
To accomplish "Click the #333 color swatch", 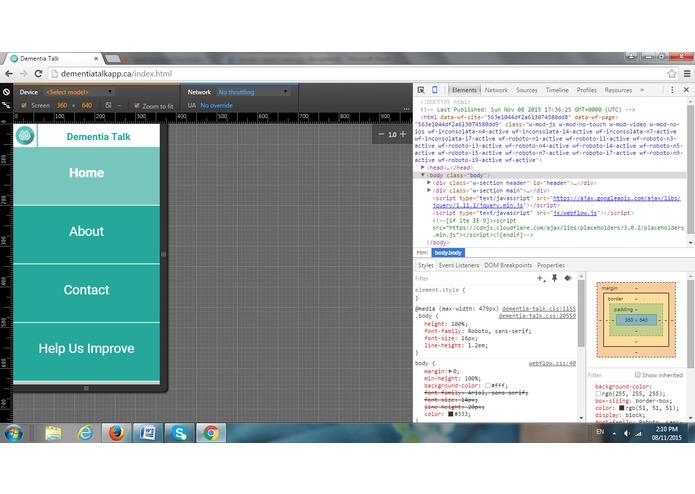I will point(450,414).
